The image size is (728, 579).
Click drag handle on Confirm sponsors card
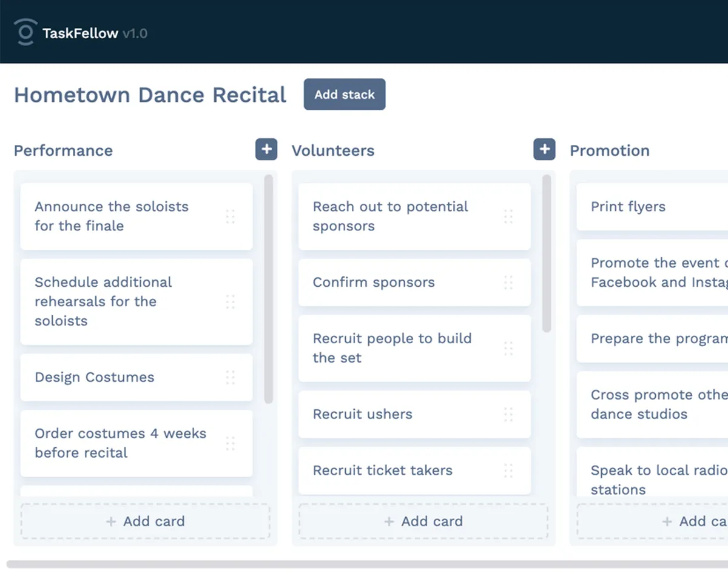[x=508, y=282]
